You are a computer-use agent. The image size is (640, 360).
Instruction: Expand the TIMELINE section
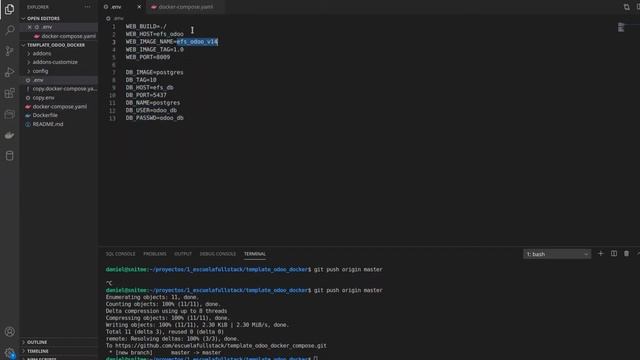pos(38,351)
